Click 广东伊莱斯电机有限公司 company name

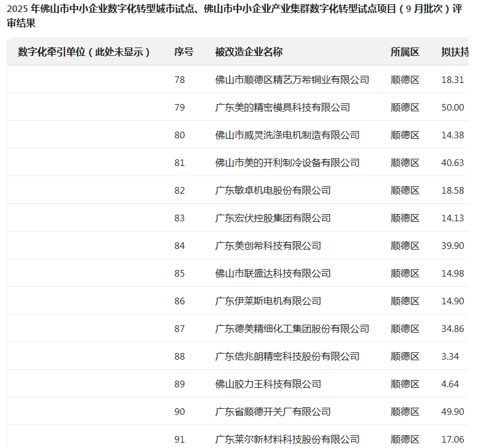click(268, 301)
